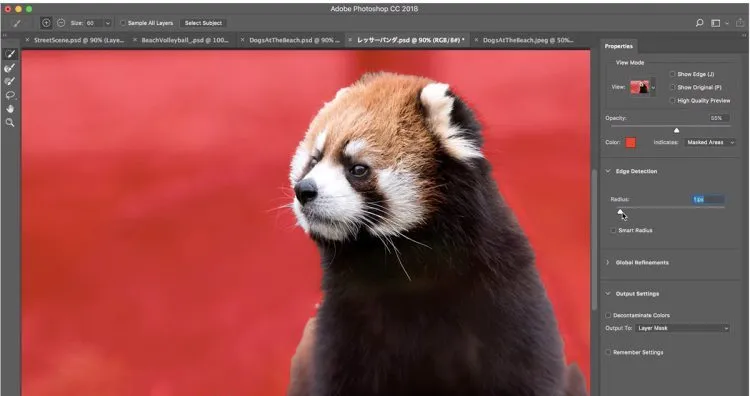Image resolution: width=750 pixels, height=396 pixels.
Task: Open the workspace switcher chevron
Action: [x=727, y=23]
